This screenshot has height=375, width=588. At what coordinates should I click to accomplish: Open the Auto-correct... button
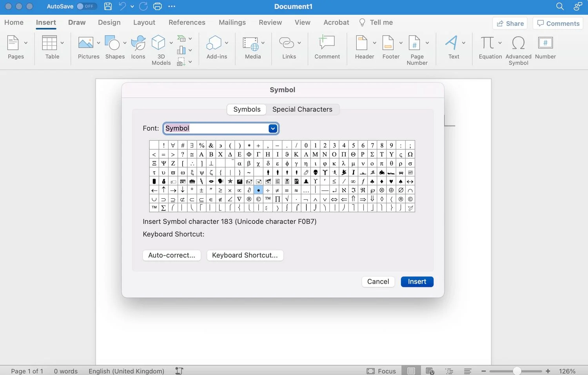[x=172, y=255]
